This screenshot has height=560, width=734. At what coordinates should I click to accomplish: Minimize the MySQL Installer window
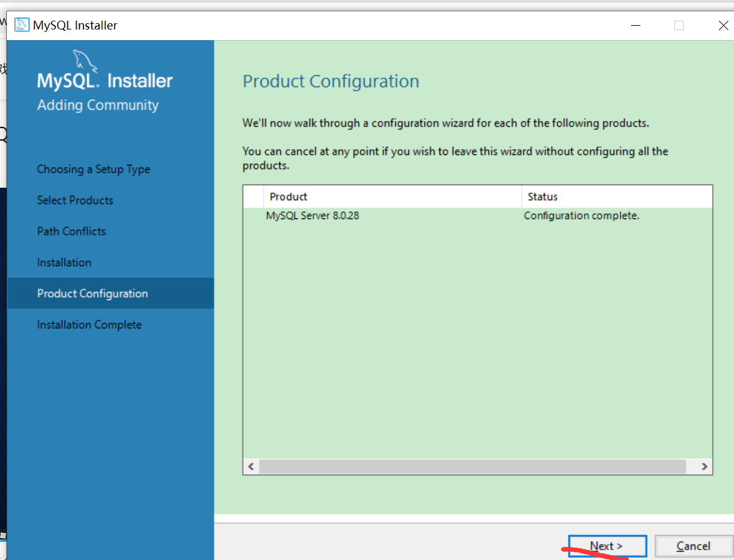(635, 25)
